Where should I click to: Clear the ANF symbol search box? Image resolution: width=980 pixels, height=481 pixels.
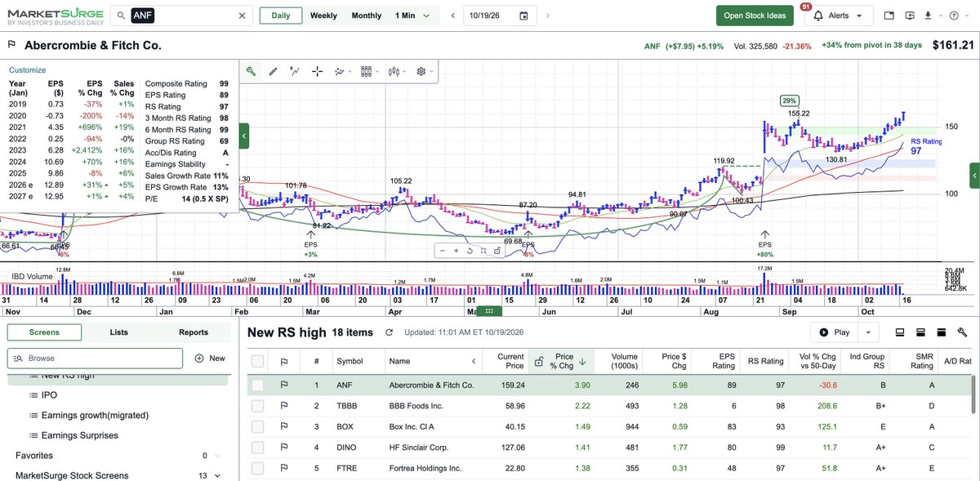242,16
